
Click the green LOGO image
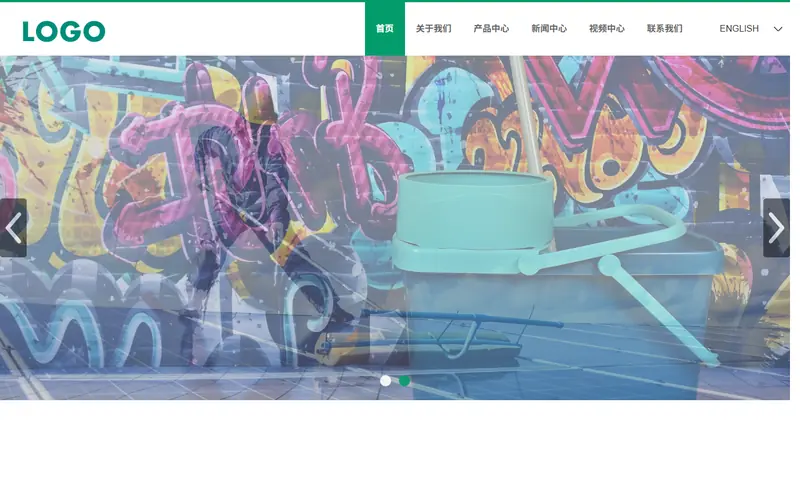pyautogui.click(x=64, y=31)
